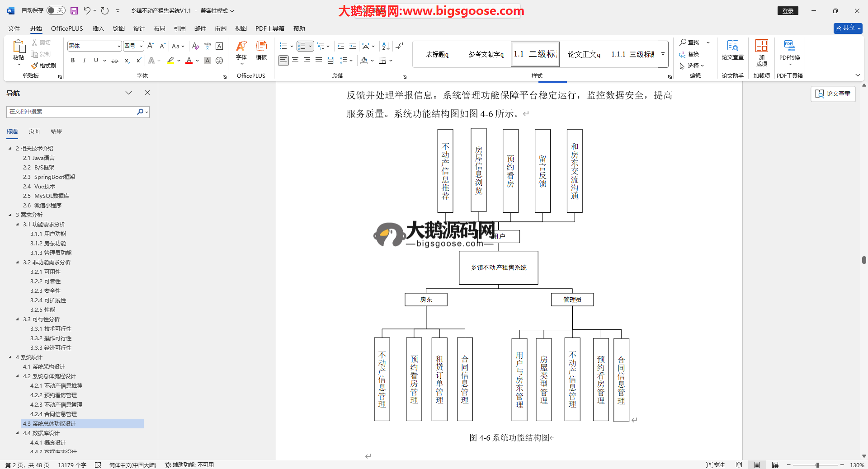Click the Format Painter icon

pos(44,66)
